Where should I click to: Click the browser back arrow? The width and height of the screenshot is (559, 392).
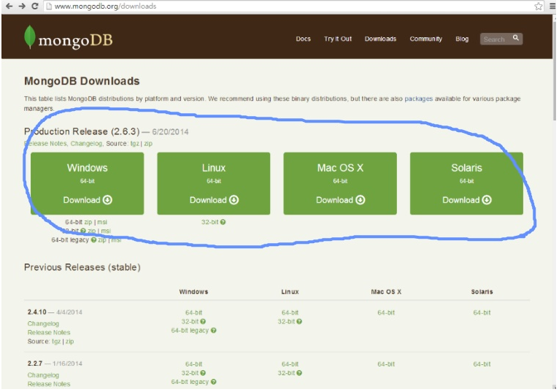point(9,6)
